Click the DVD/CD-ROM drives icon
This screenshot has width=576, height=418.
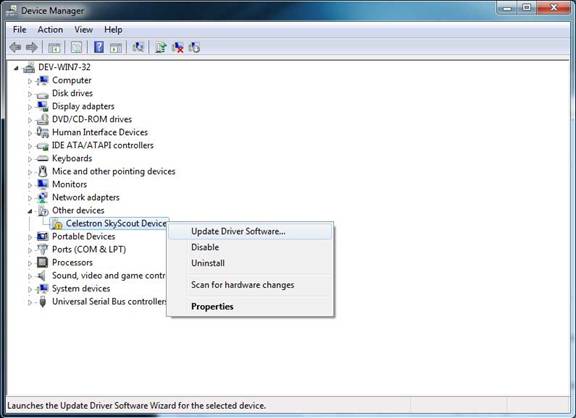[x=43, y=119]
